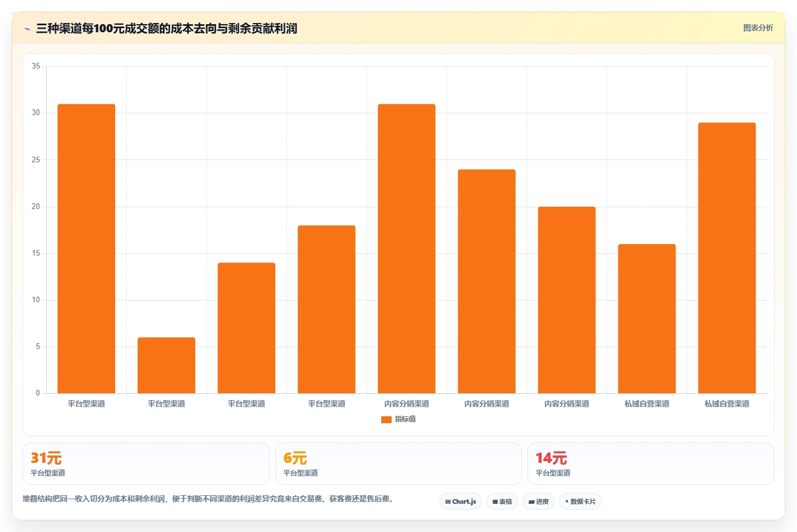Viewport: 797px width, 532px height.
Task: Click the 平台型渠道 bar with value 31
Action: tap(86, 249)
